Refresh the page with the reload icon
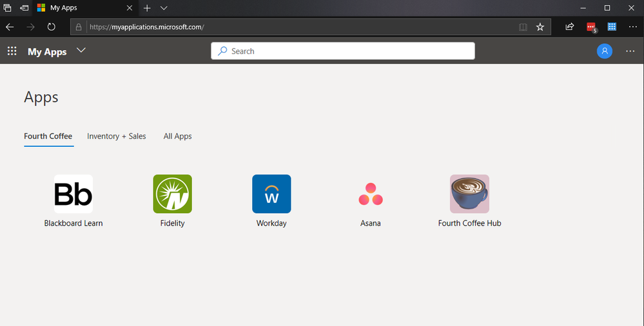Screen dimensions: 644x326 pos(52,27)
